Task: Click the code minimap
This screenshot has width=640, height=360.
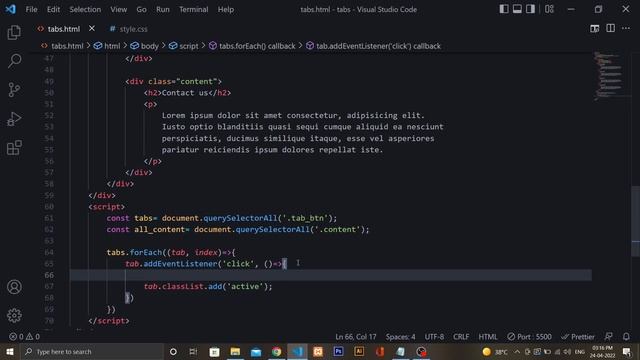Action: click(x=610, y=76)
